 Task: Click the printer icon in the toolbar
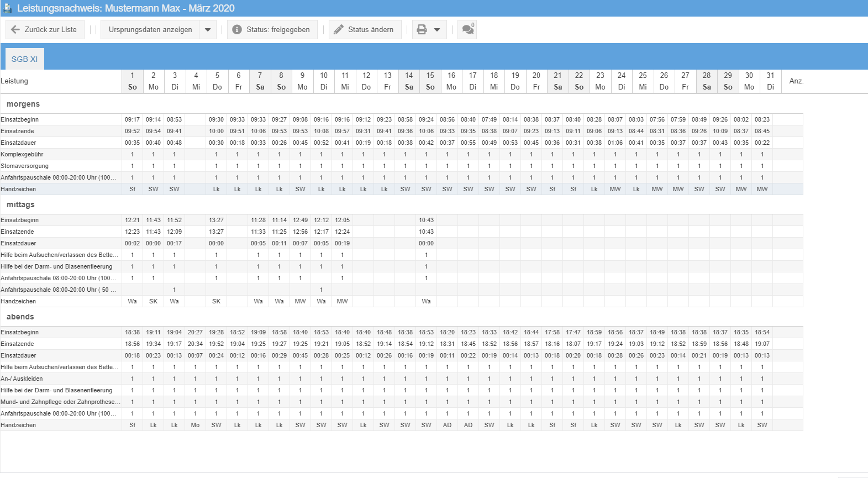(422, 30)
